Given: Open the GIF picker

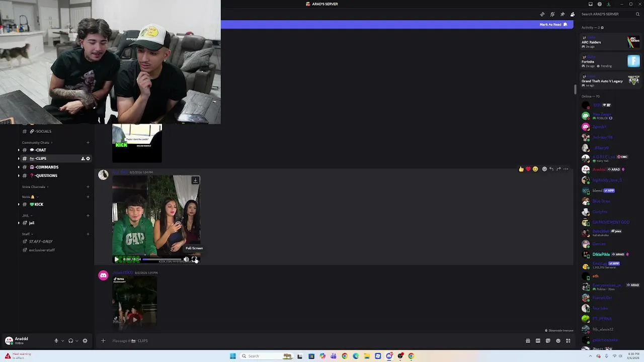Looking at the screenshot, I should pyautogui.click(x=538, y=340).
